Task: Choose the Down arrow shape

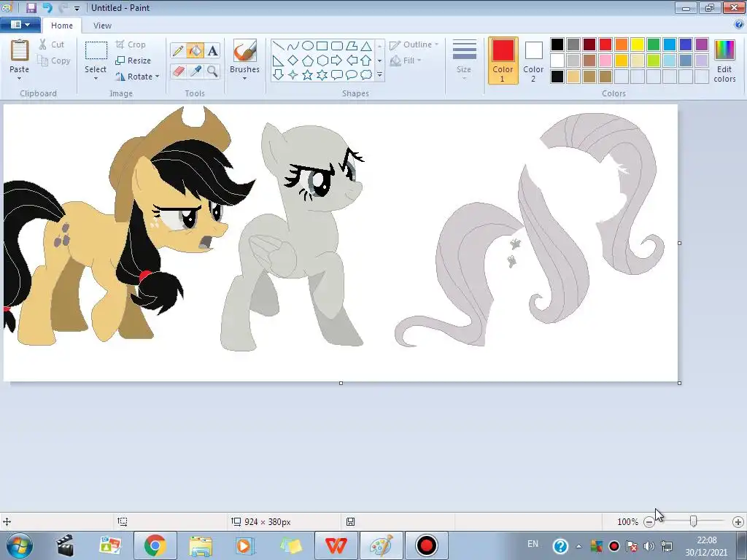Action: pyautogui.click(x=279, y=75)
